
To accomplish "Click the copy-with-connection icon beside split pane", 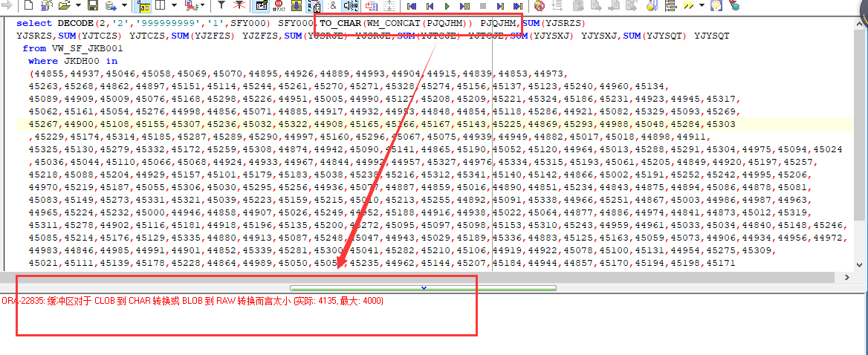I will point(192,5).
